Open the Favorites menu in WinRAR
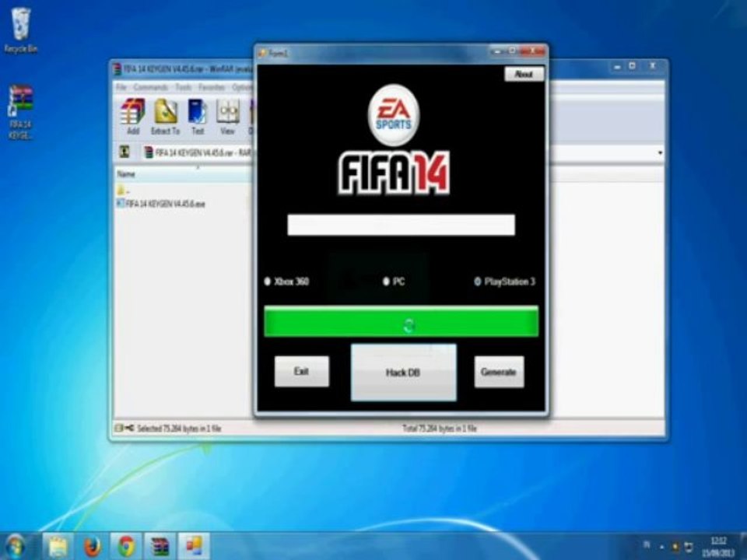The image size is (747, 560). 212,87
